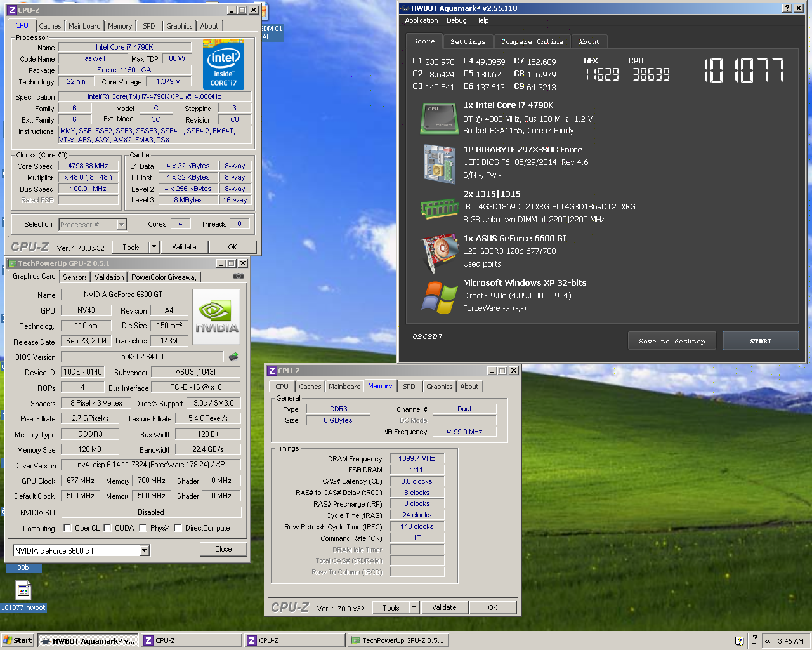812x650 pixels.
Task: Click the Aquamark title bar icon
Action: 405,8
